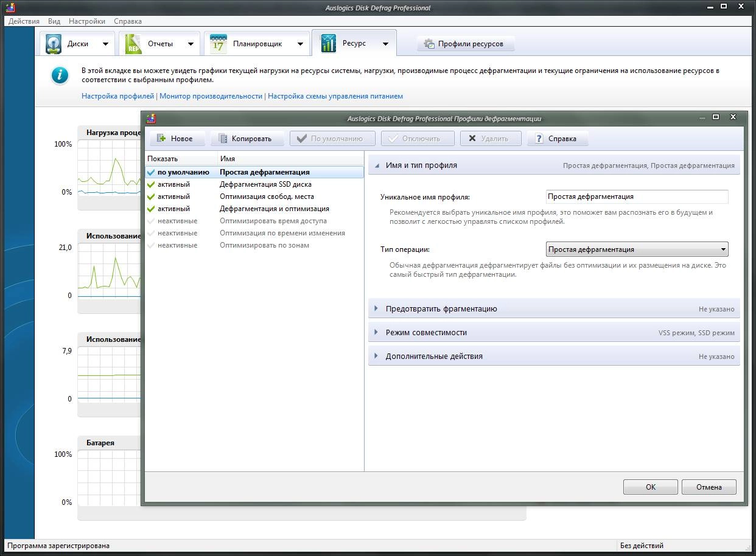Select Дефрагментация SSD диска row name
756x556 pixels.
point(265,184)
